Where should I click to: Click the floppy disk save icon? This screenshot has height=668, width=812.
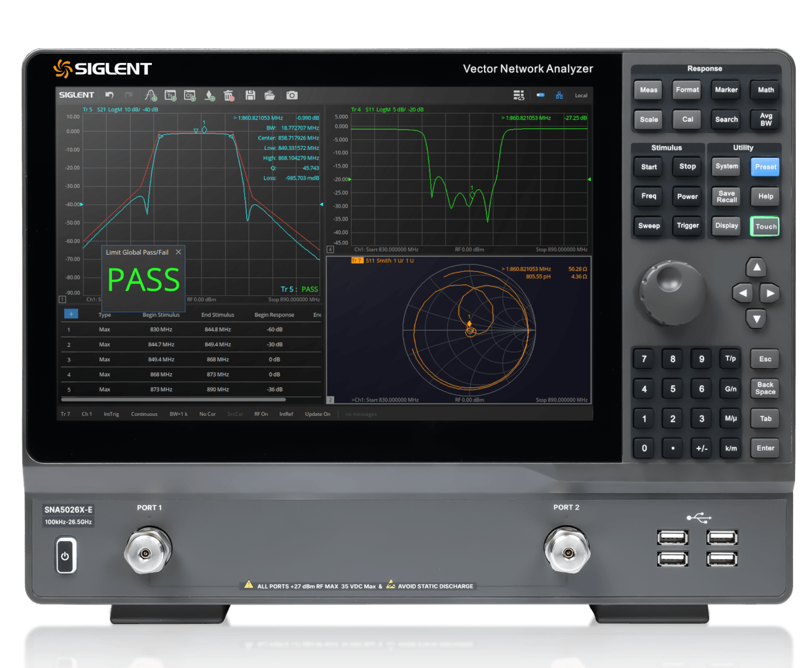point(250,95)
